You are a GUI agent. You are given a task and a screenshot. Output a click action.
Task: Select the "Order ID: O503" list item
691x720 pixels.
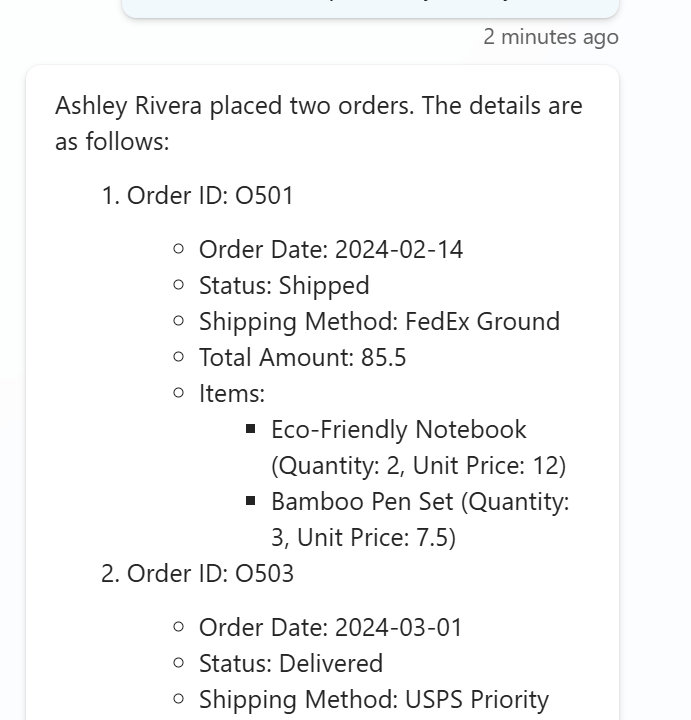[x=210, y=573]
